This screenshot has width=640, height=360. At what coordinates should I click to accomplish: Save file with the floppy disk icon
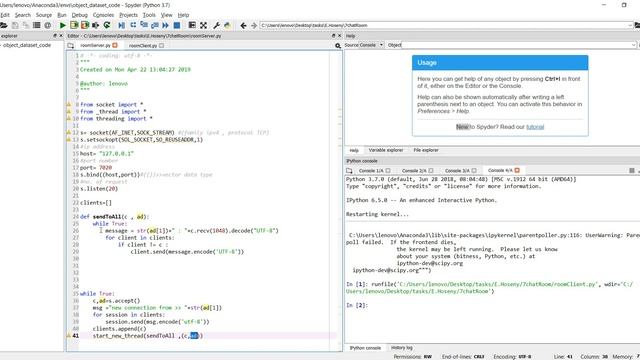(x=15, y=25)
